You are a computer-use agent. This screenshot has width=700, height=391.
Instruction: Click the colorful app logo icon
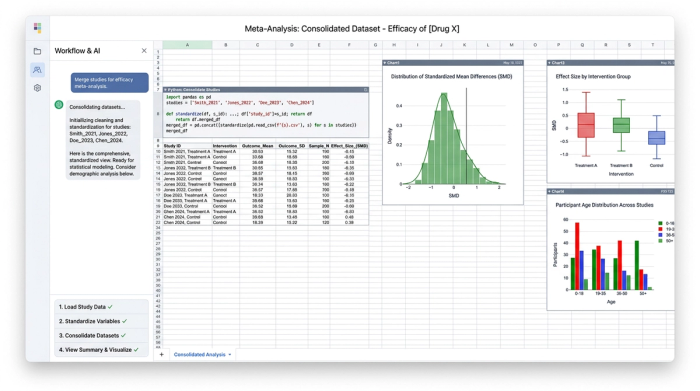(x=38, y=28)
